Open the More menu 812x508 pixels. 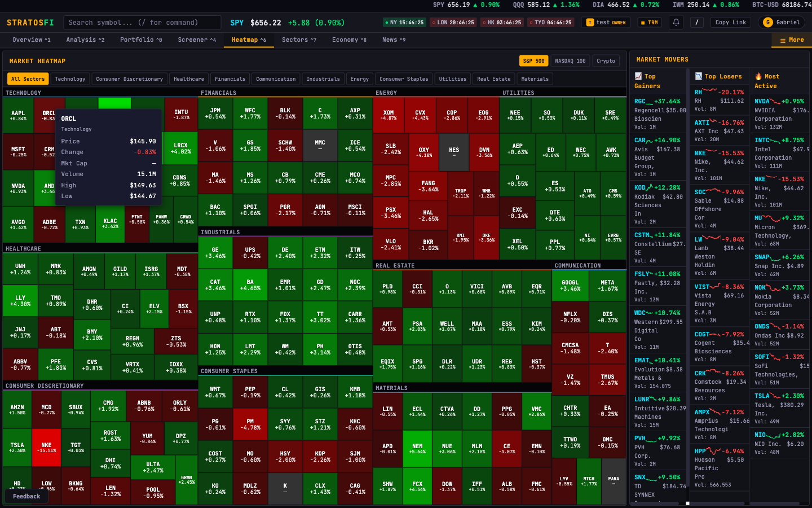(792, 40)
